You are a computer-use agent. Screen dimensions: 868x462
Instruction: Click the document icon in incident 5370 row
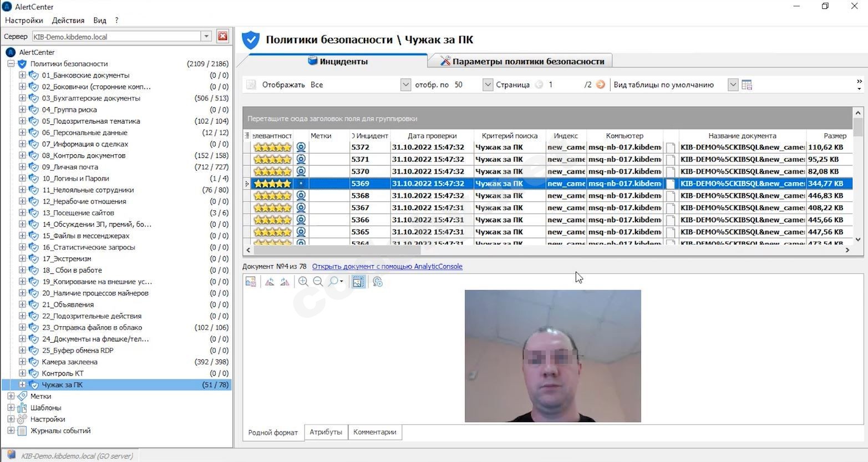click(x=671, y=171)
